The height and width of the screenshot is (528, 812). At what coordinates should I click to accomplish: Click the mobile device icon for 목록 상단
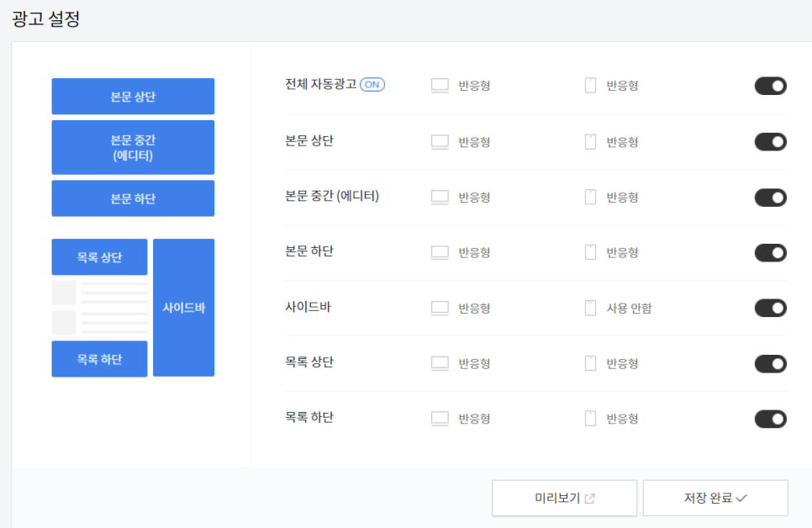pyautogui.click(x=590, y=363)
